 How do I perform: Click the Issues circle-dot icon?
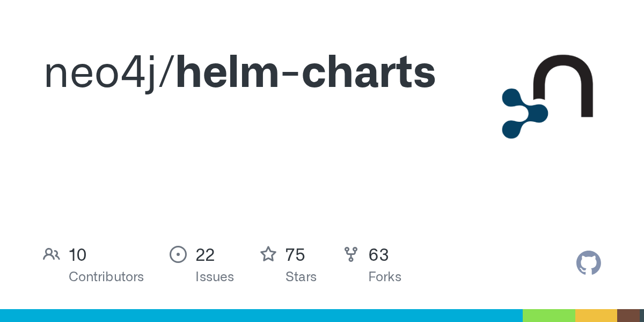(x=178, y=254)
